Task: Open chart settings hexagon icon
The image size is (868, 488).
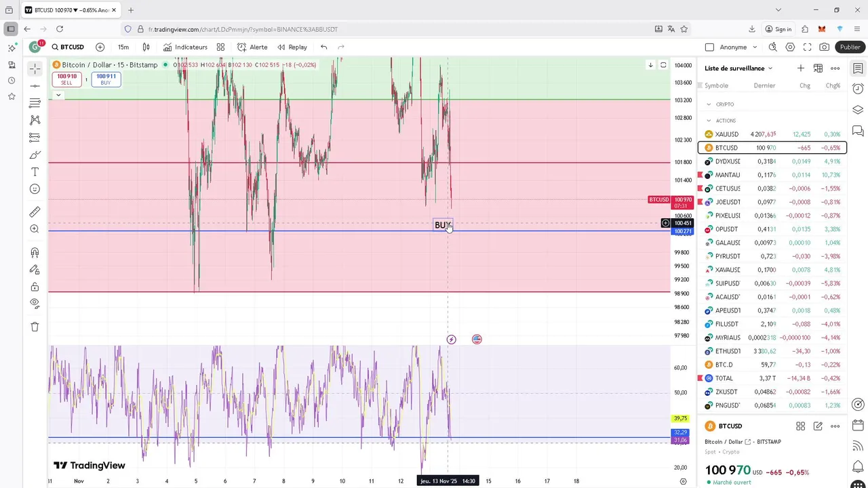Action: tap(790, 47)
